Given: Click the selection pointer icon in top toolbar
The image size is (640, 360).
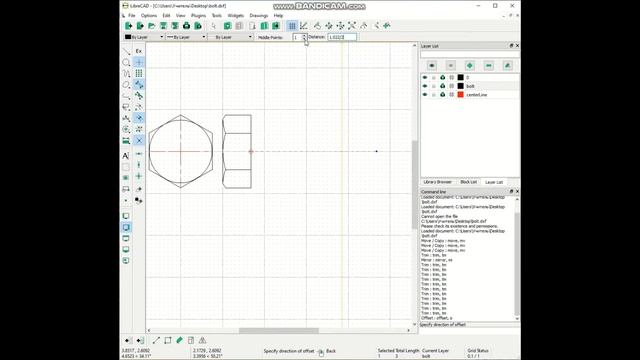Looking at the screenshot, I should pos(213,26).
